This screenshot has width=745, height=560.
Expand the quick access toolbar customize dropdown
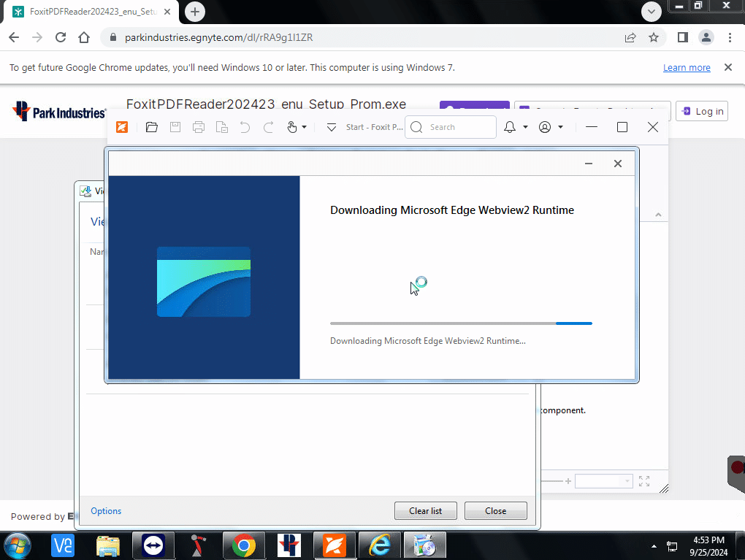point(331,127)
